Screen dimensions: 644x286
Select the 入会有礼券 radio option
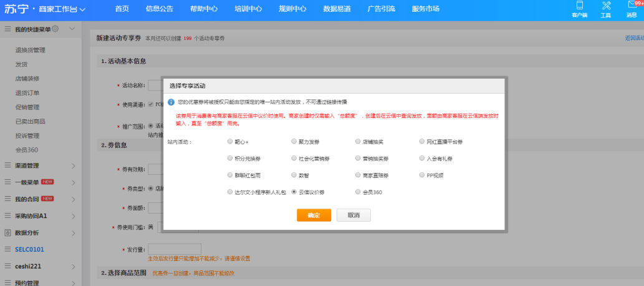pyautogui.click(x=422, y=158)
